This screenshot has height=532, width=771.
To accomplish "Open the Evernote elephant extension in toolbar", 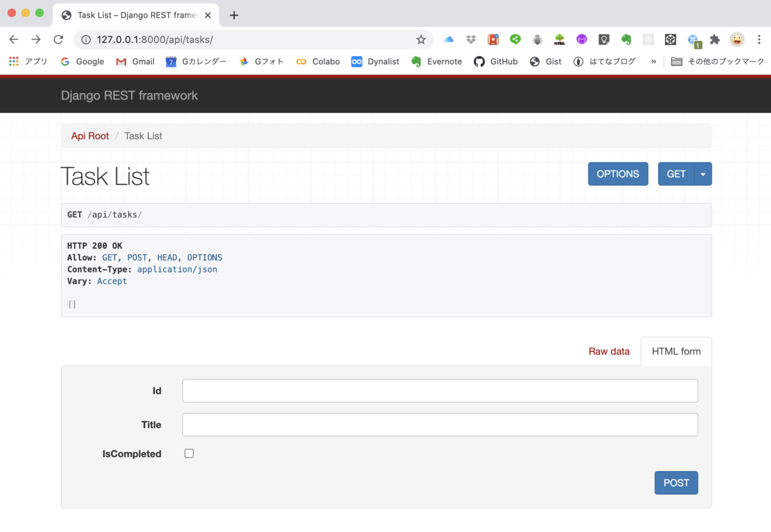I will [x=626, y=39].
